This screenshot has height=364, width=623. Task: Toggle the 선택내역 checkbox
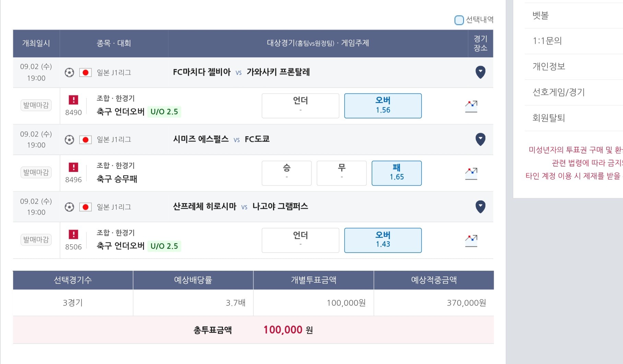click(459, 20)
